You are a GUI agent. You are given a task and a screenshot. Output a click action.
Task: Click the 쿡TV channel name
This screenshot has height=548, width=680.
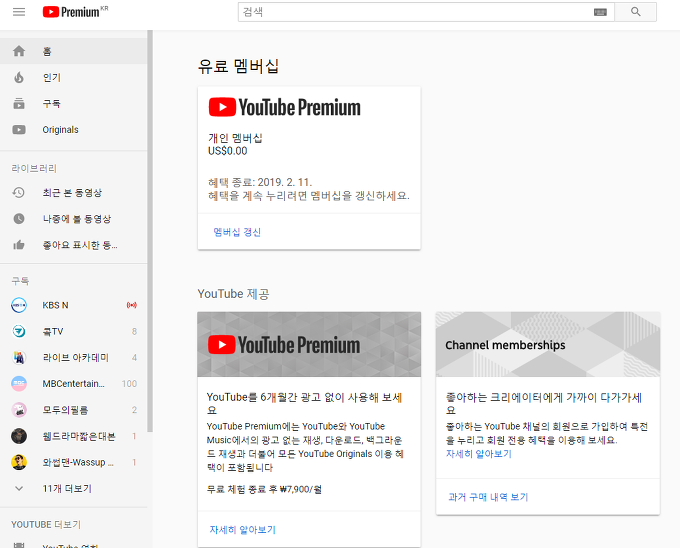point(52,332)
